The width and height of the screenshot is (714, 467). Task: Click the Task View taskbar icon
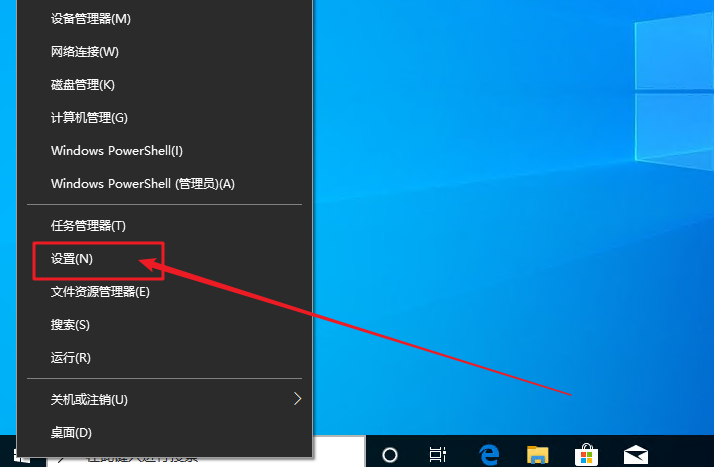pyautogui.click(x=437, y=453)
